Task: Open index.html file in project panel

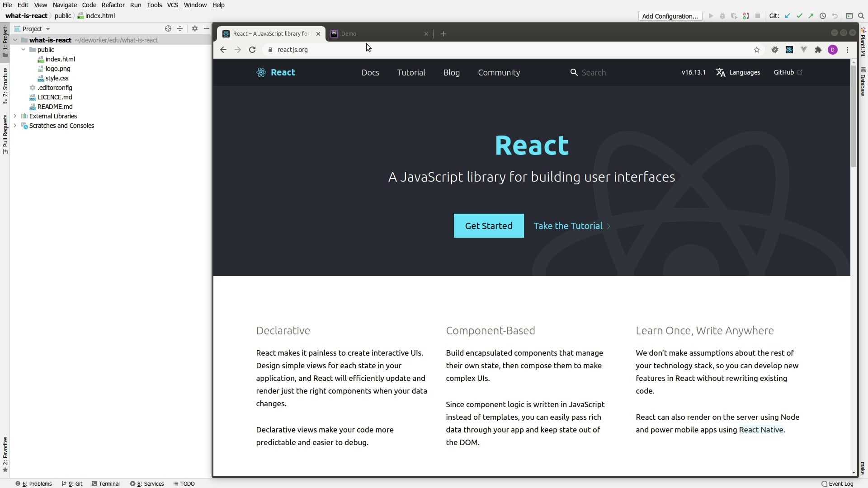Action: pyautogui.click(x=60, y=58)
